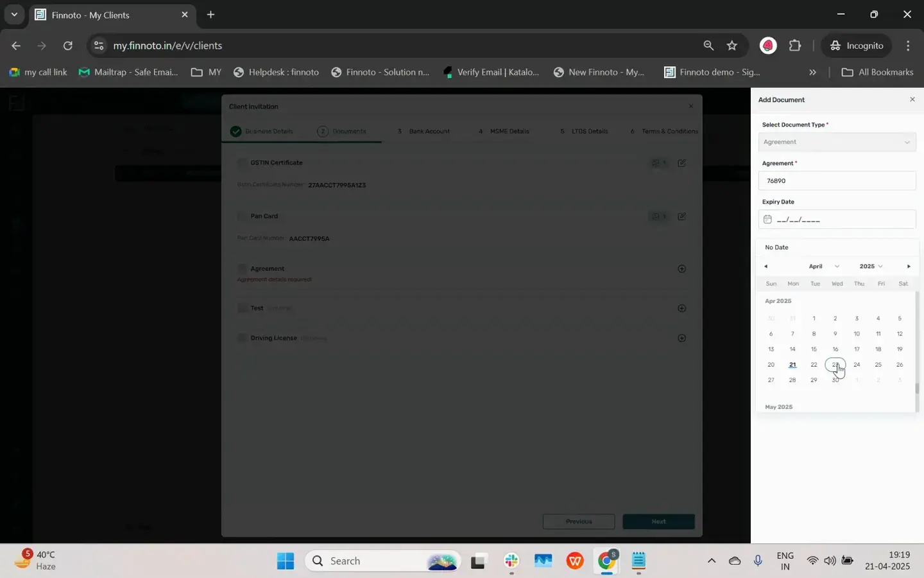Open Slack from taskbar

point(511,561)
